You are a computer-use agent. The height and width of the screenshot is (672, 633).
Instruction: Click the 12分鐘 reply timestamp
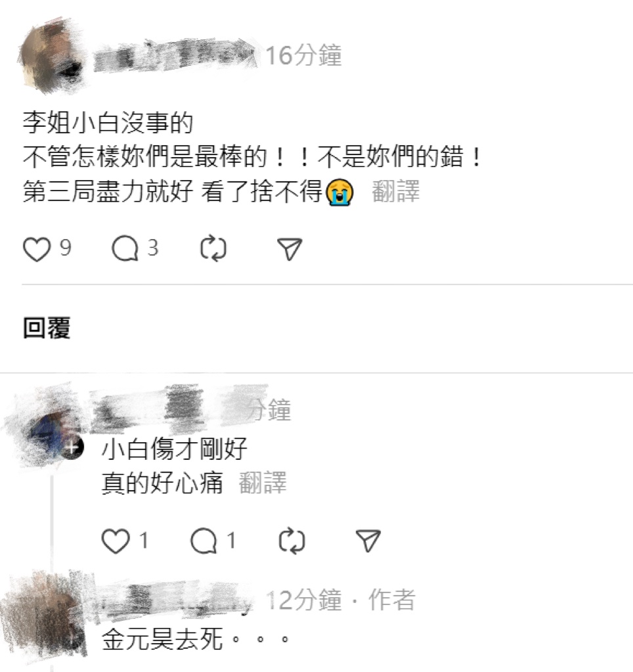303,600
